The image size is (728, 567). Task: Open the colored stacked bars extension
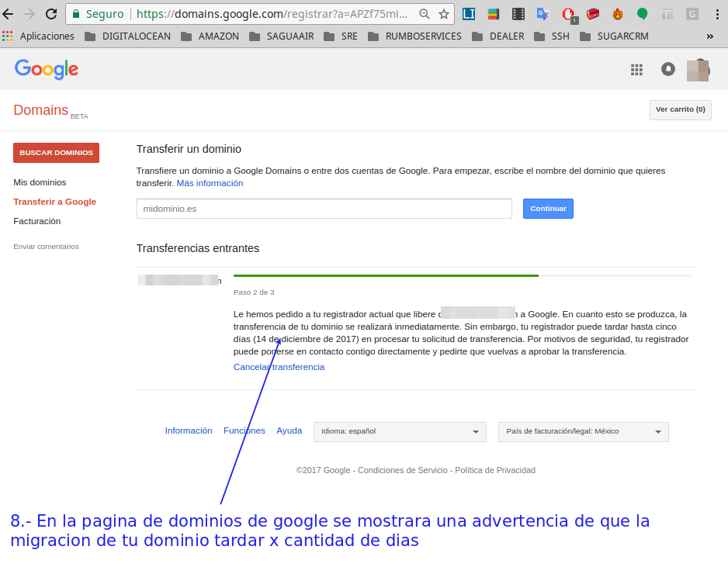(x=493, y=14)
